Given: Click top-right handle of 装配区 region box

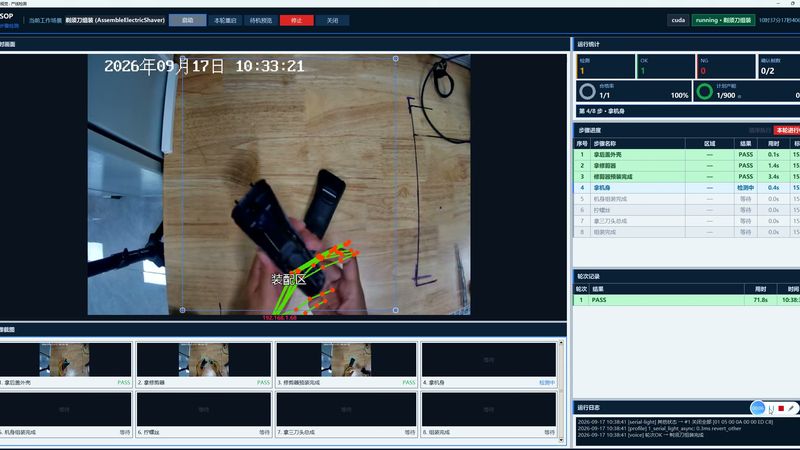Looking at the screenshot, I should pyautogui.click(x=395, y=59).
